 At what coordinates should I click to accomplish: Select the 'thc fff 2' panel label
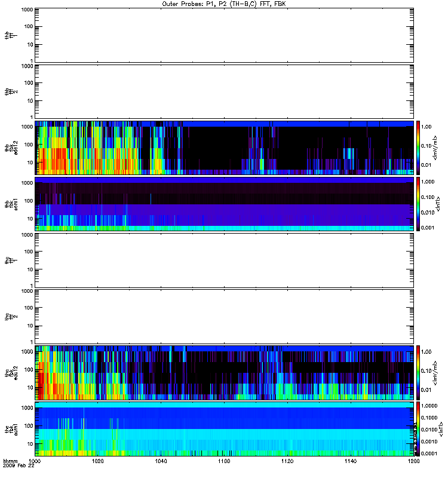click(11, 317)
